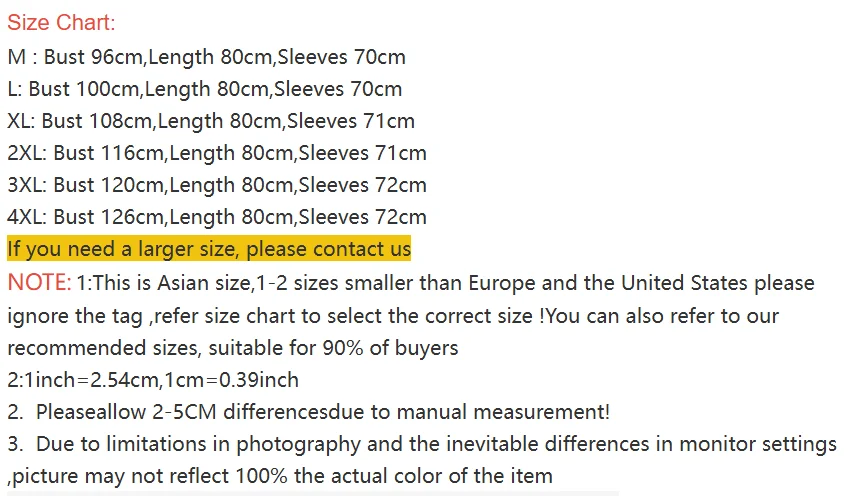Click "Bust 96cm" in the M row
The height and width of the screenshot is (496, 855).
coord(93,57)
